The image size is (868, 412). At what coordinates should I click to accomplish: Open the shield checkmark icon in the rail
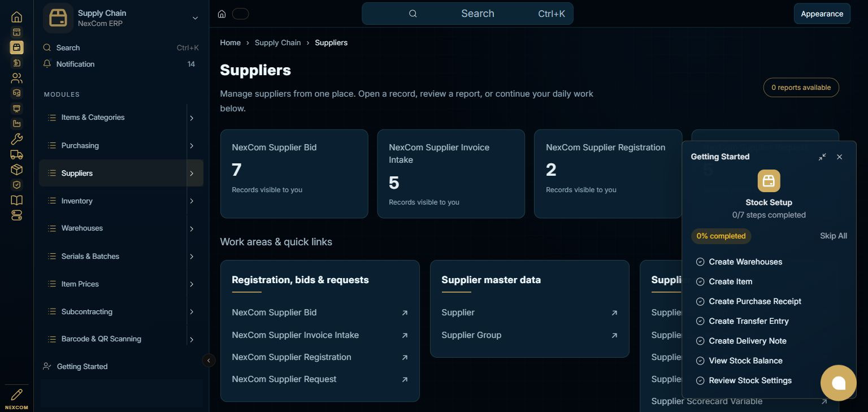pos(16,185)
